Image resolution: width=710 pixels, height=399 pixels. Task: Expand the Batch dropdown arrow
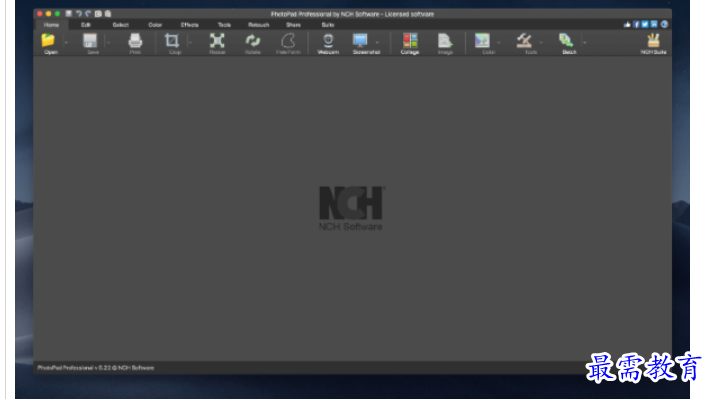coord(585,42)
